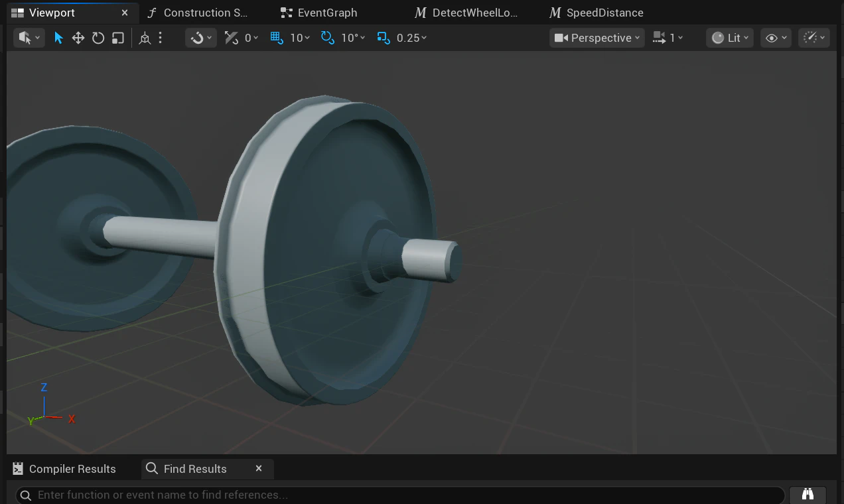Viewport: 844px width, 504px height.
Task: Activate the Scale tool icon
Action: click(117, 38)
